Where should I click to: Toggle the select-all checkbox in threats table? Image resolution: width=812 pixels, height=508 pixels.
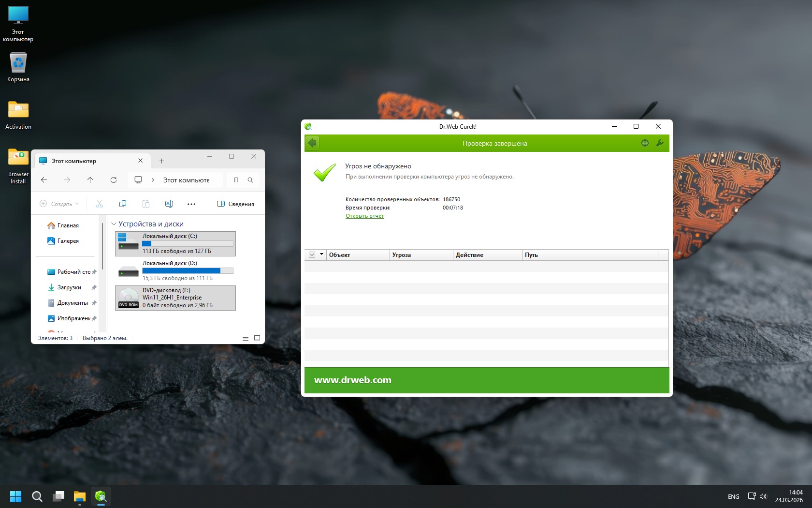pyautogui.click(x=312, y=255)
